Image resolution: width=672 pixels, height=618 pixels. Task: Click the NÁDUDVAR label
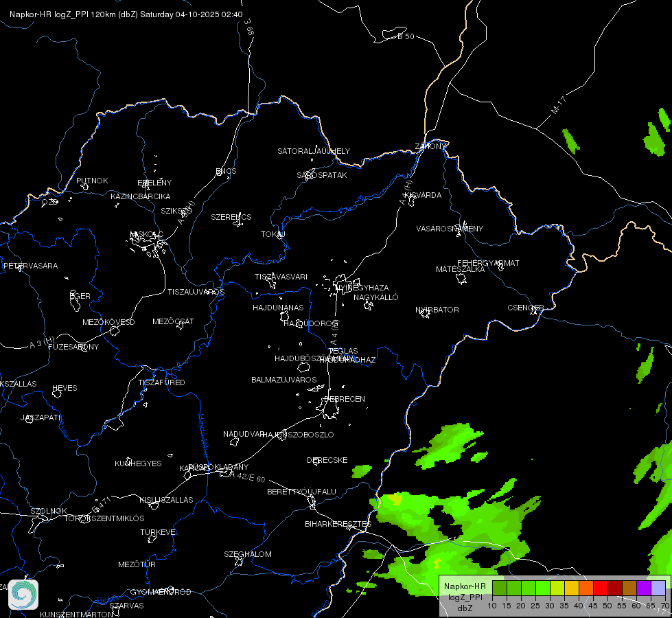tap(244, 434)
